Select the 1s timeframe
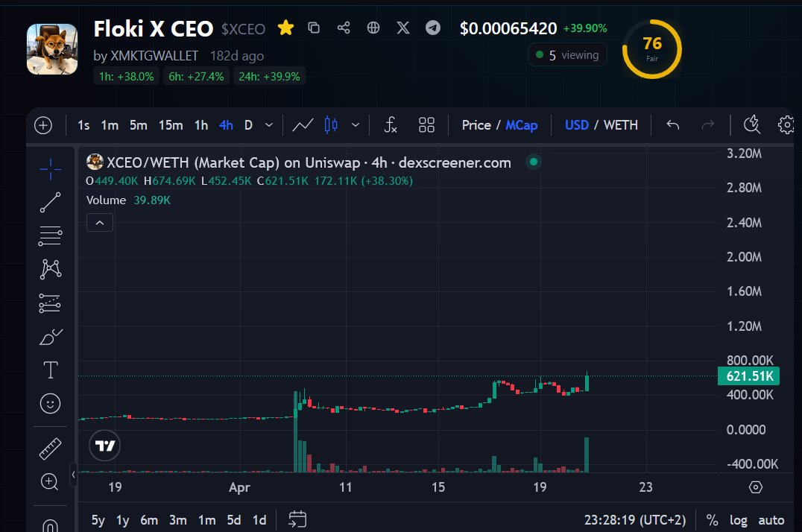802x532 pixels. pyautogui.click(x=83, y=125)
